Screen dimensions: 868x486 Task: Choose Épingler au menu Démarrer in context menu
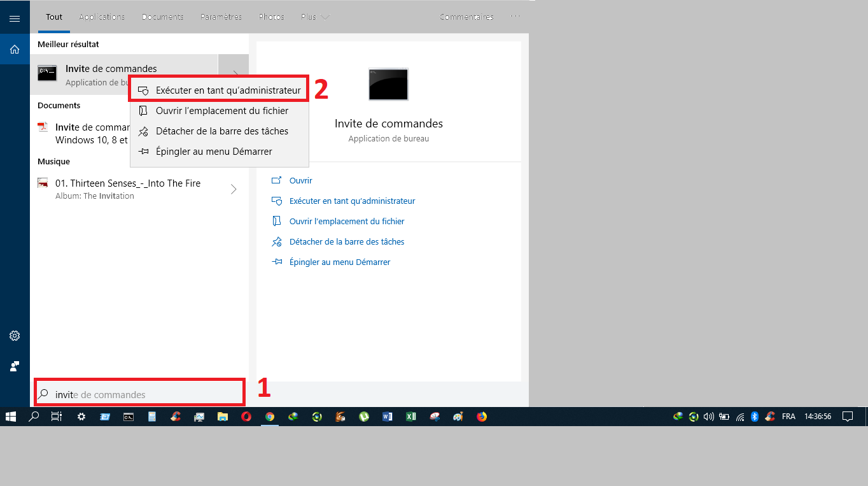click(214, 152)
